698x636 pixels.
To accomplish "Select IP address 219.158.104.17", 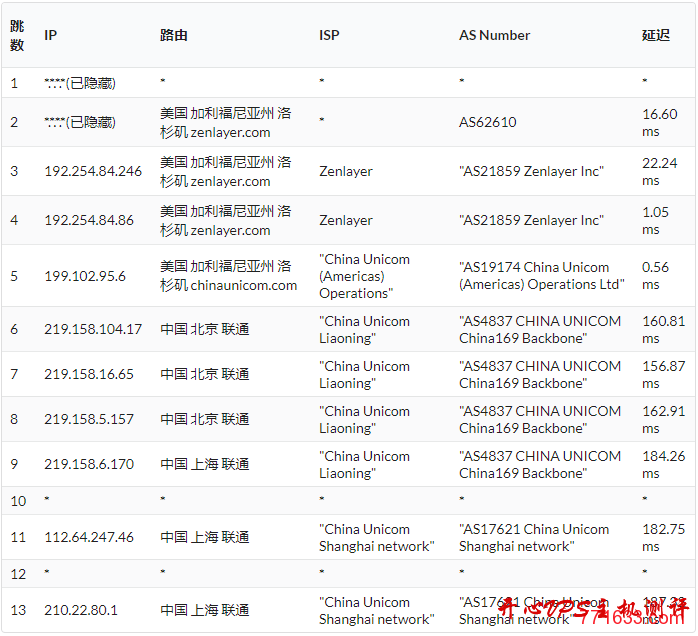I will (x=93, y=329).
